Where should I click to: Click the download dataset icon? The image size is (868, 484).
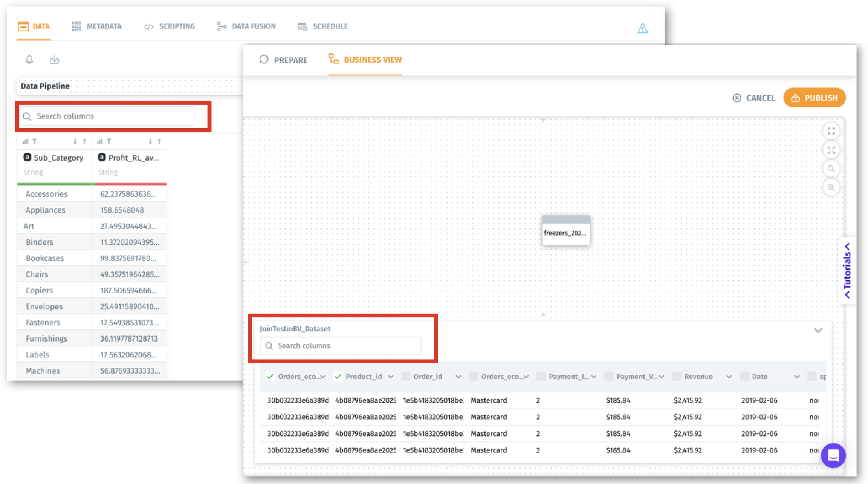pos(55,59)
